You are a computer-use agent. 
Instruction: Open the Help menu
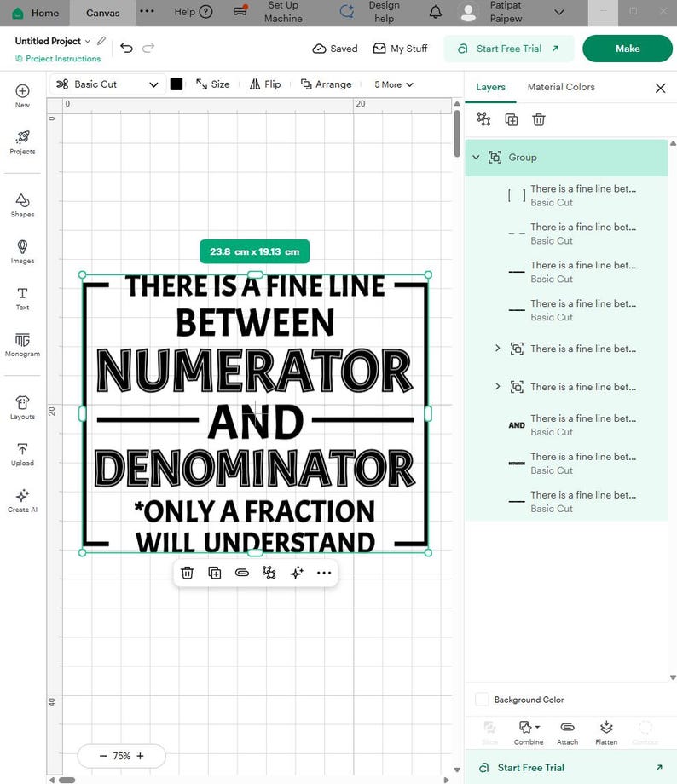[x=194, y=11]
